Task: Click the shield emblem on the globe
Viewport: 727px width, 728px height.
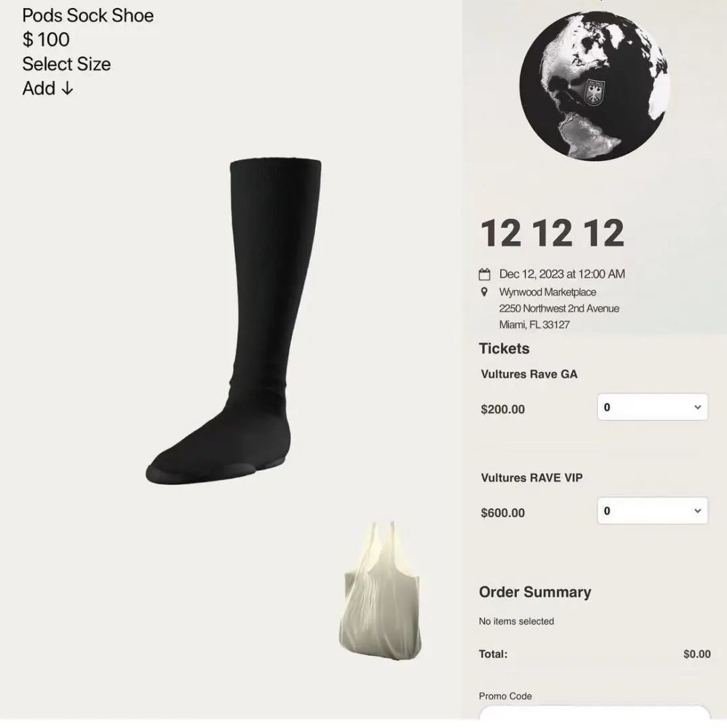Action: 594,92
